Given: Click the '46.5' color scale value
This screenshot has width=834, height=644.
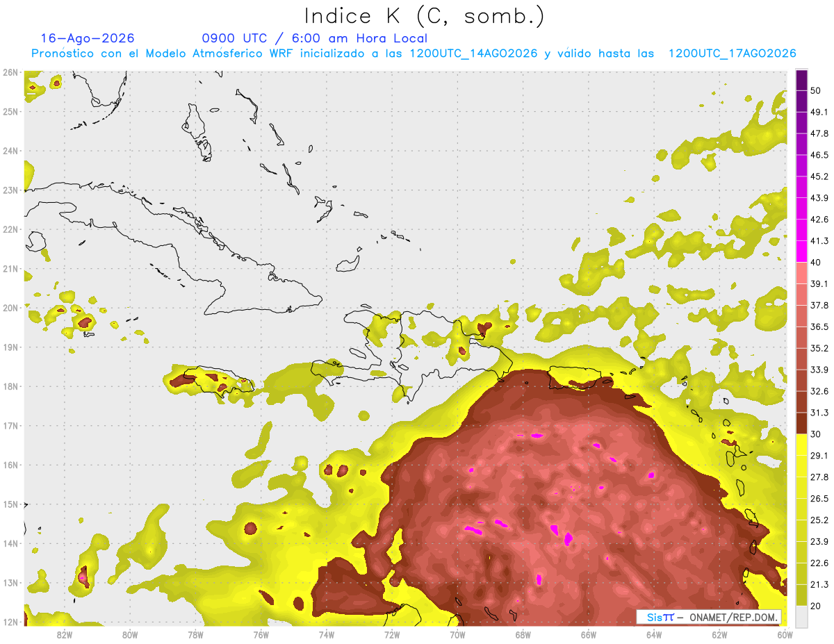Looking at the screenshot, I should tap(819, 156).
